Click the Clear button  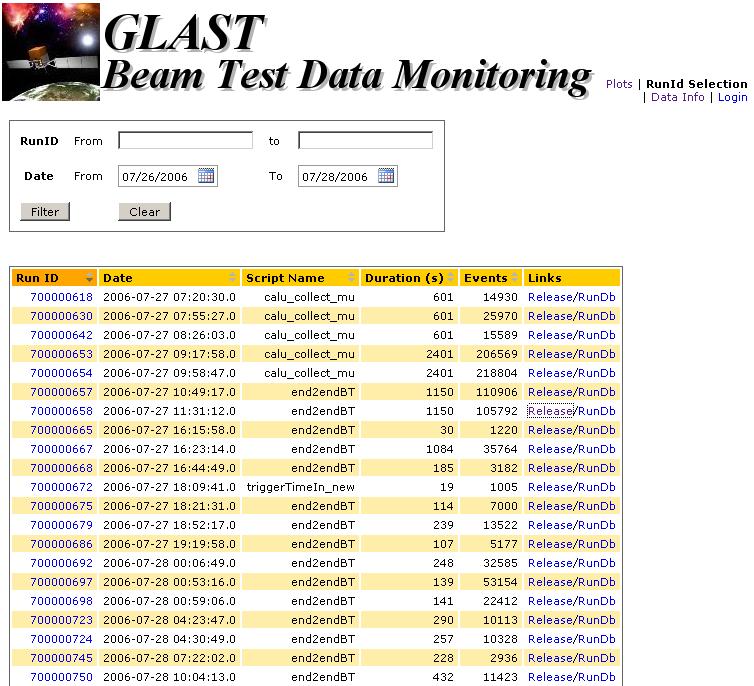pos(144,212)
